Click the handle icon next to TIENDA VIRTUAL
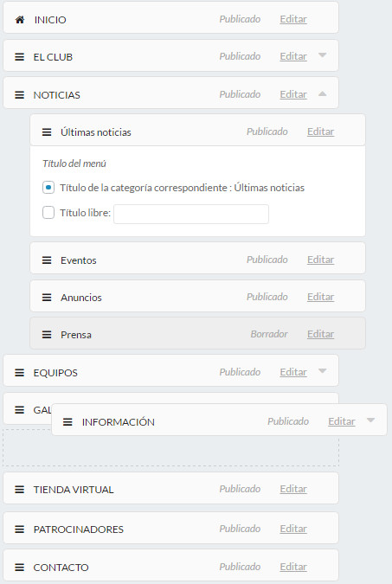Screen dimensions: 392x584 pos(19,490)
